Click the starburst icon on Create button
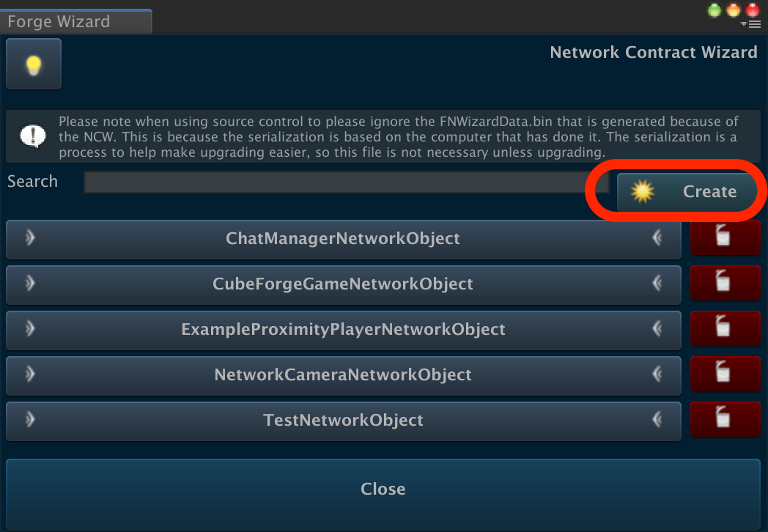 [x=643, y=191]
